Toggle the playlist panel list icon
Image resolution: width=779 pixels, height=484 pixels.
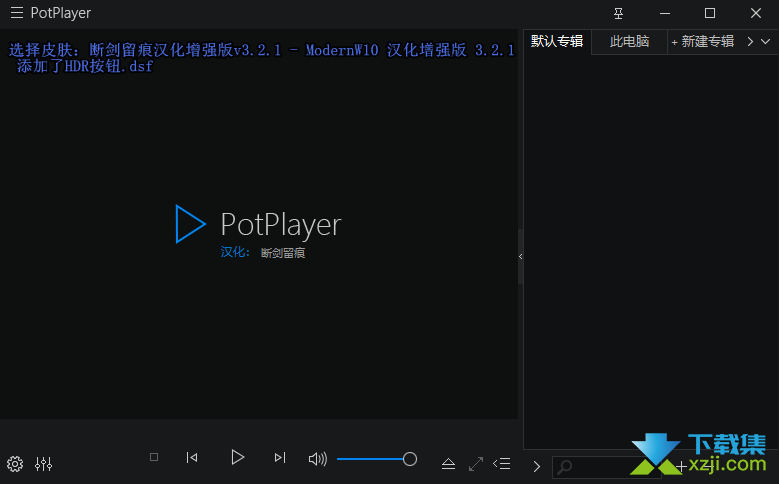(x=502, y=464)
